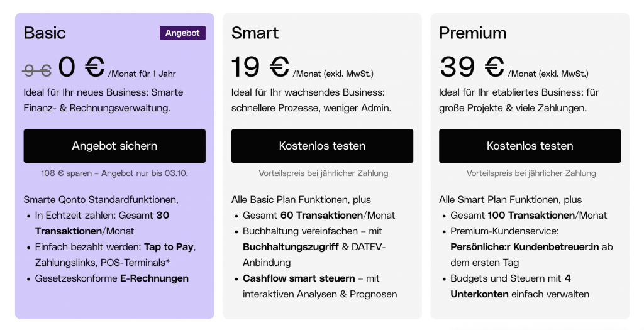Click the '108 € sparen' offer note
Image resolution: width=644 pixels, height=330 pixels.
(114, 173)
